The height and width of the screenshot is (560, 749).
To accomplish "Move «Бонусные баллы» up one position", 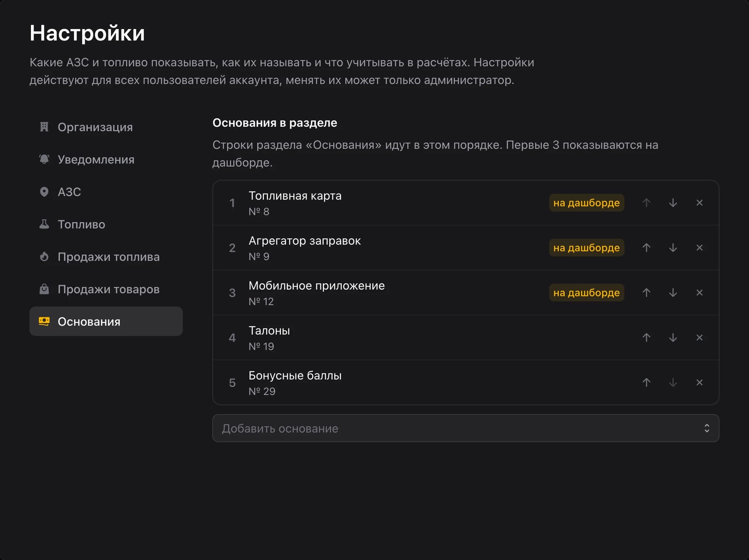I will click(646, 382).
